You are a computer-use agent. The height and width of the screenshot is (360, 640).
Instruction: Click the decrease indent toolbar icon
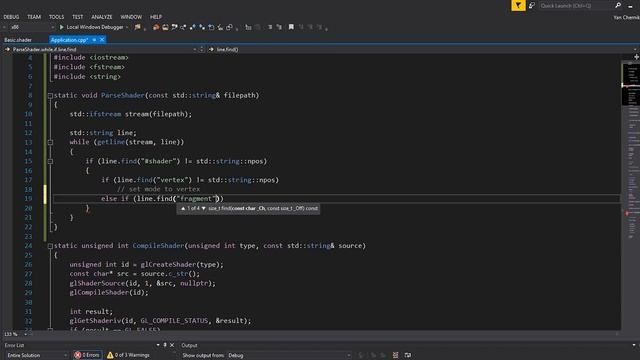tap(270, 27)
